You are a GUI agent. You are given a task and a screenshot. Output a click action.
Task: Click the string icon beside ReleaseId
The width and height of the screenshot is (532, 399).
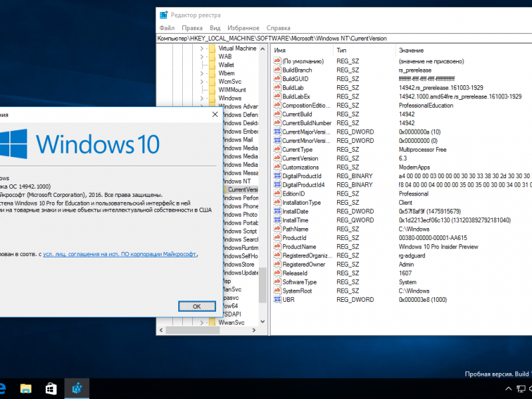coord(277,273)
